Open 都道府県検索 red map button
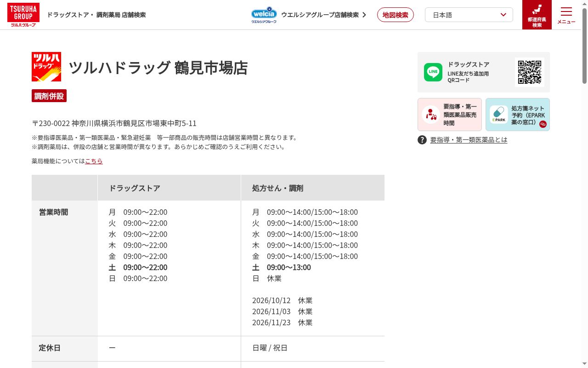This screenshot has height=368, width=588. click(537, 15)
